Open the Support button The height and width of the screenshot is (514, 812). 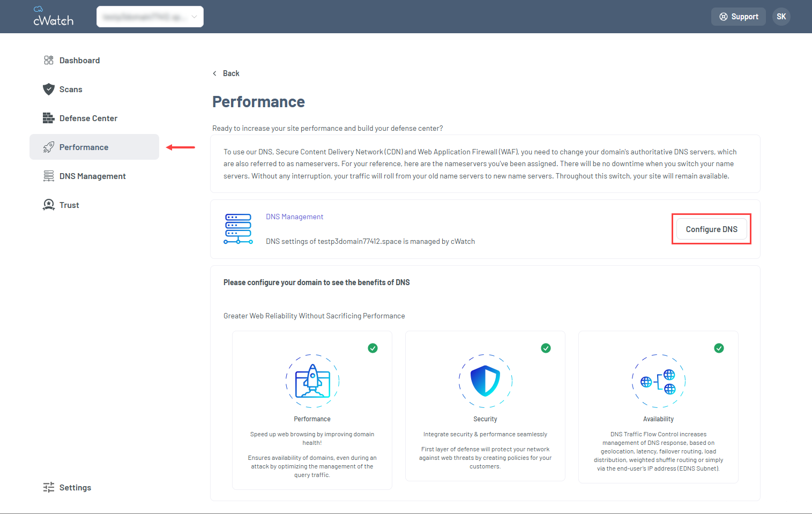(739, 17)
